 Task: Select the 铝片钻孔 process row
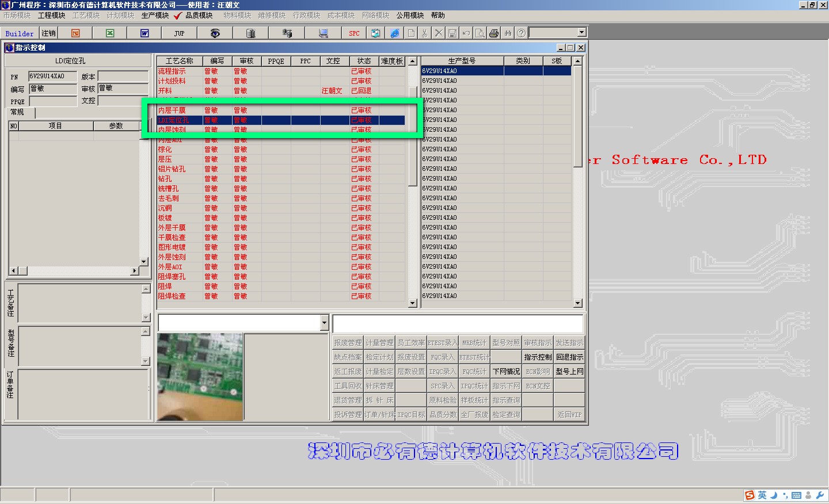[281, 169]
